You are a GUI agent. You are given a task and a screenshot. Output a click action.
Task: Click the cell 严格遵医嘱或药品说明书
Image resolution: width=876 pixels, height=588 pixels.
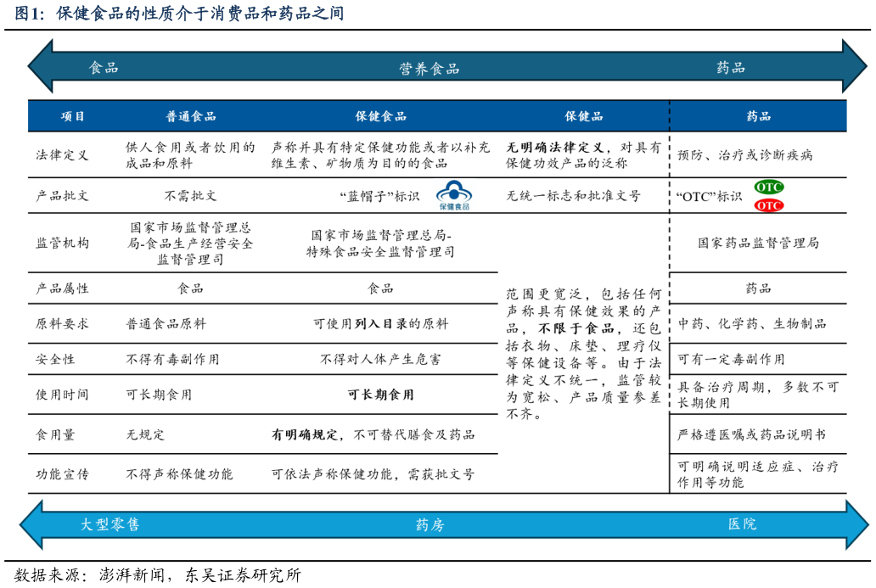(x=751, y=434)
